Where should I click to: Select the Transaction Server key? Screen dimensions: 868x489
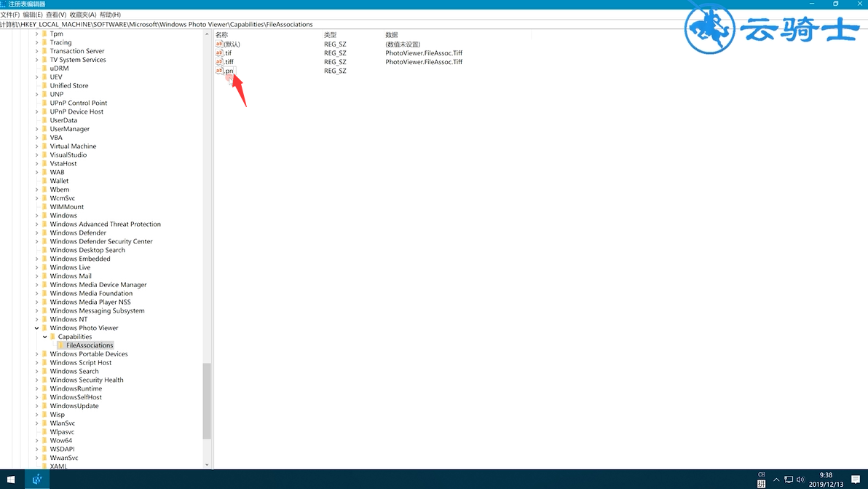click(77, 51)
